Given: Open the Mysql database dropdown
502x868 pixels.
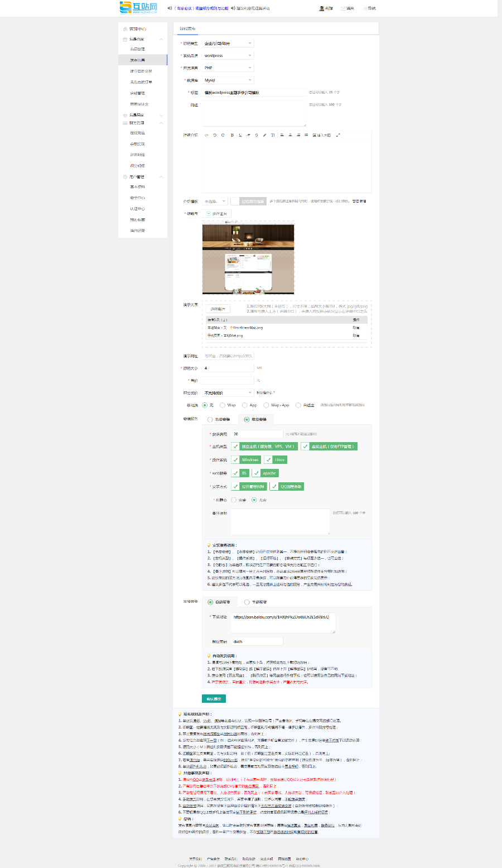Looking at the screenshot, I should point(228,80).
